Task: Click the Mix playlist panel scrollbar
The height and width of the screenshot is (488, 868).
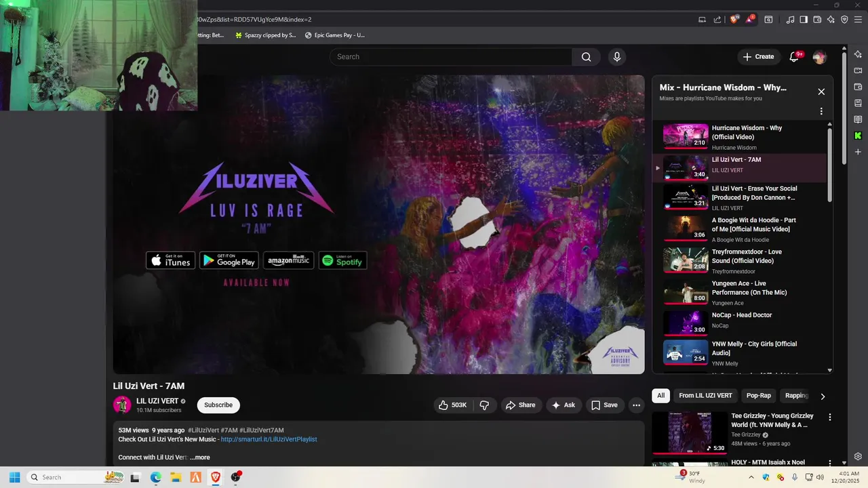Action: pyautogui.click(x=829, y=165)
